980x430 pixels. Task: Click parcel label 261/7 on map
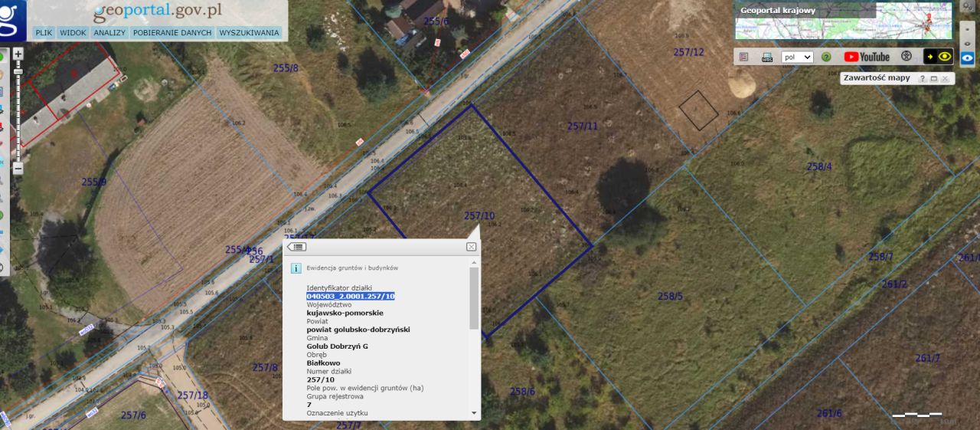coord(927,358)
